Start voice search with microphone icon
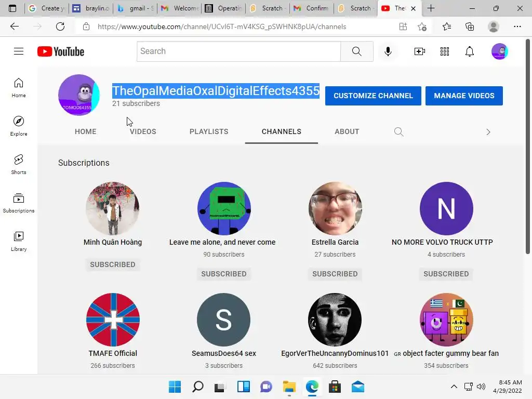 (x=388, y=51)
